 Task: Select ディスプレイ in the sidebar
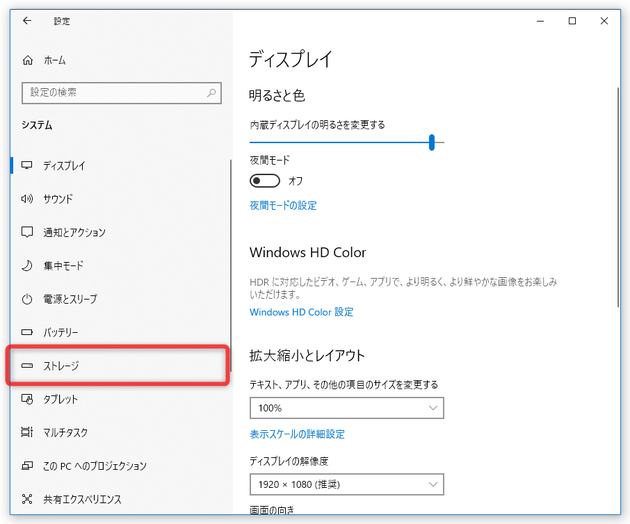121,166
